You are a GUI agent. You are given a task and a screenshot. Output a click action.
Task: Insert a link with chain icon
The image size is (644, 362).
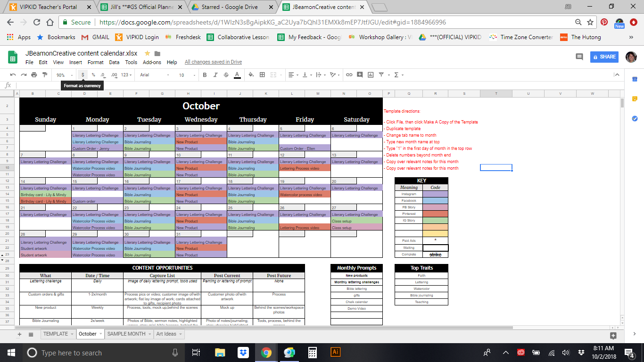(x=349, y=74)
